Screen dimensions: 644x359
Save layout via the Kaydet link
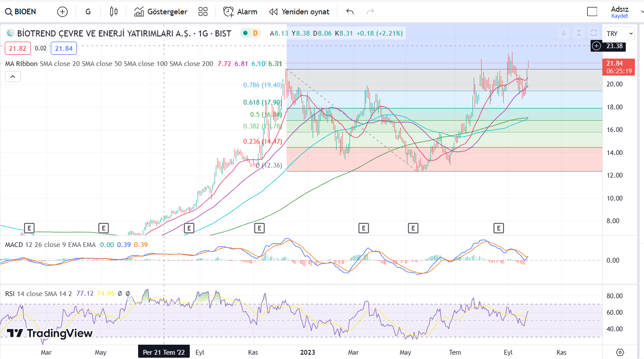click(620, 16)
